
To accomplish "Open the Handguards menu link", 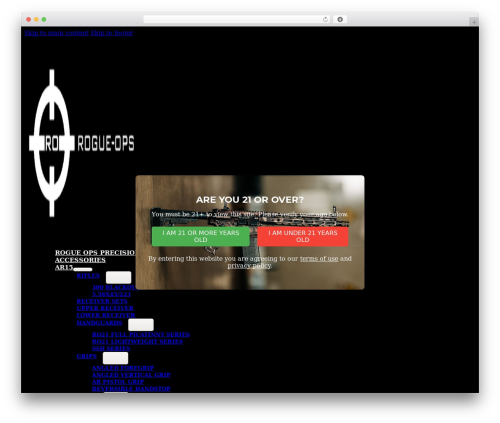I will 99,323.
